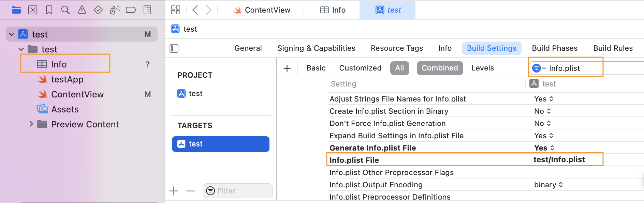Show the Issue navigator warning icon
This screenshot has height=203, width=644.
click(82, 10)
